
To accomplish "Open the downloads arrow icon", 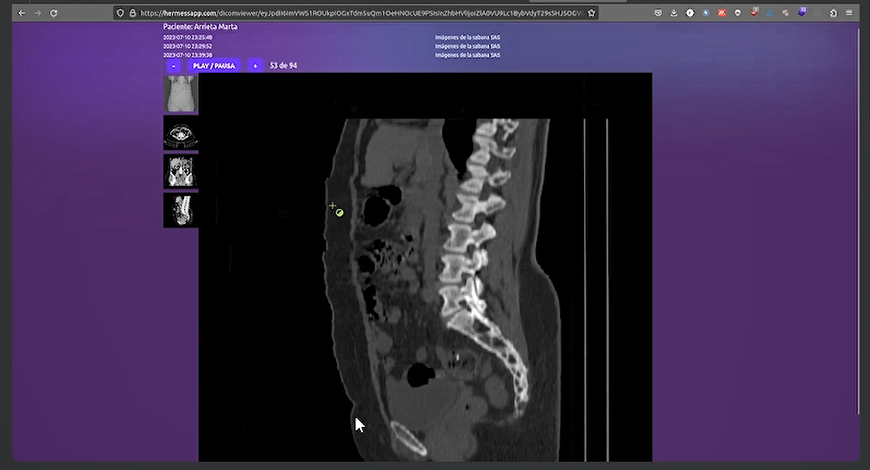I will click(674, 13).
